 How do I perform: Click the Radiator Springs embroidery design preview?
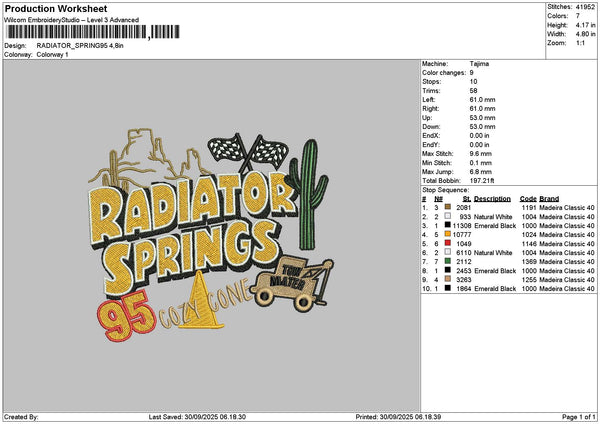(211, 234)
